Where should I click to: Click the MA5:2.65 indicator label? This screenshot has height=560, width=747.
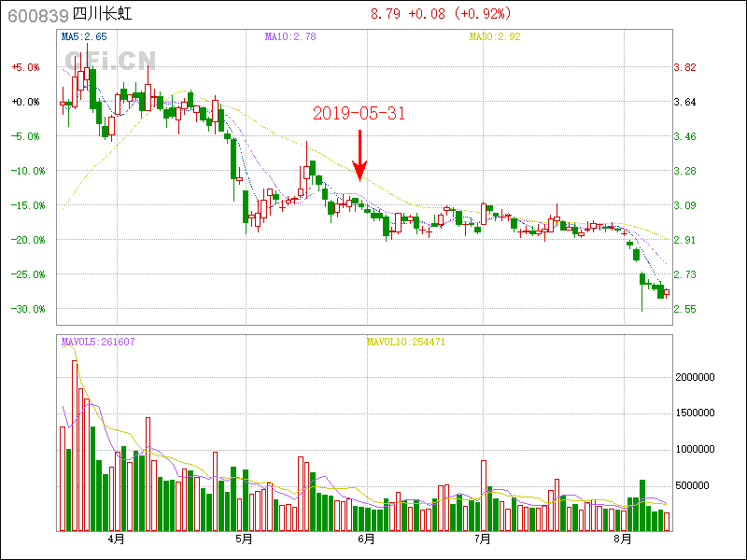click(x=84, y=37)
